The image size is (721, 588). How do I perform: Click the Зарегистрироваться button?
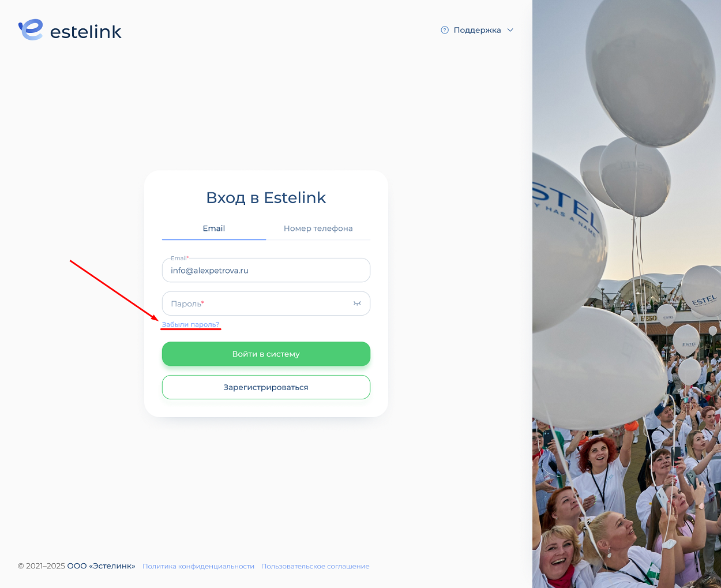(266, 387)
